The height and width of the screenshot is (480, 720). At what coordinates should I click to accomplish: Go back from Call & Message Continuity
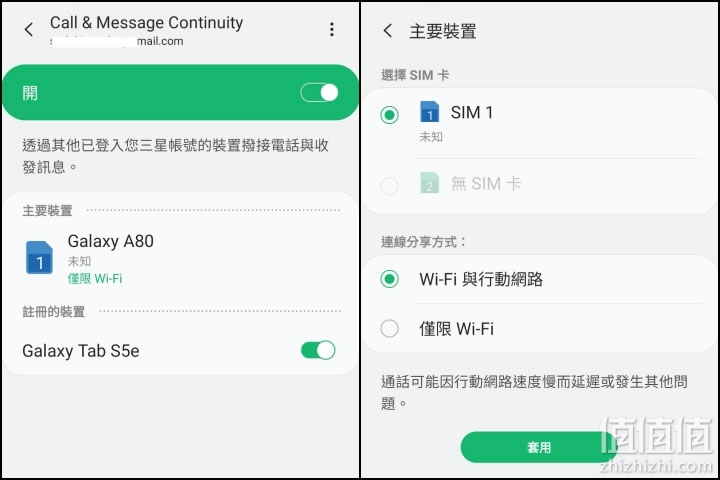pos(28,30)
